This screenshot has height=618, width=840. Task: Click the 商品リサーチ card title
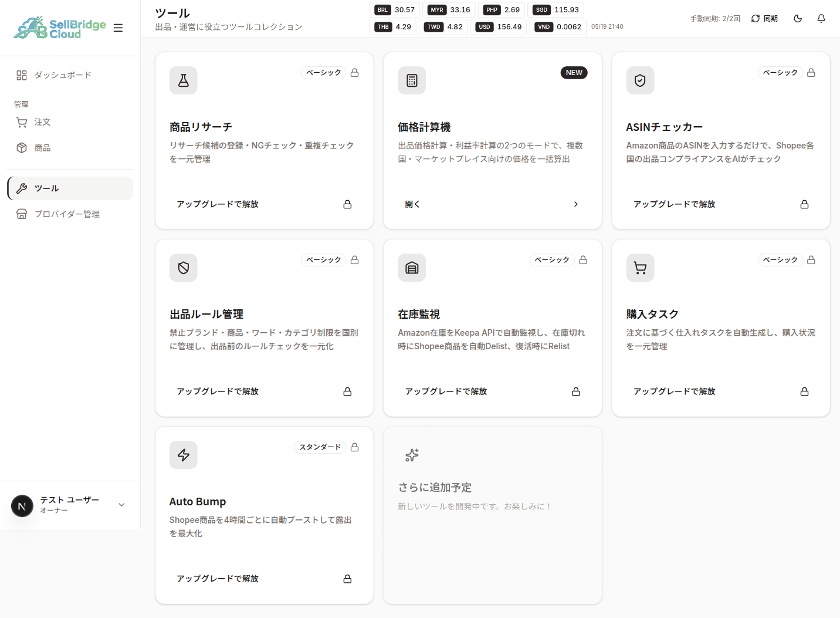pos(201,127)
